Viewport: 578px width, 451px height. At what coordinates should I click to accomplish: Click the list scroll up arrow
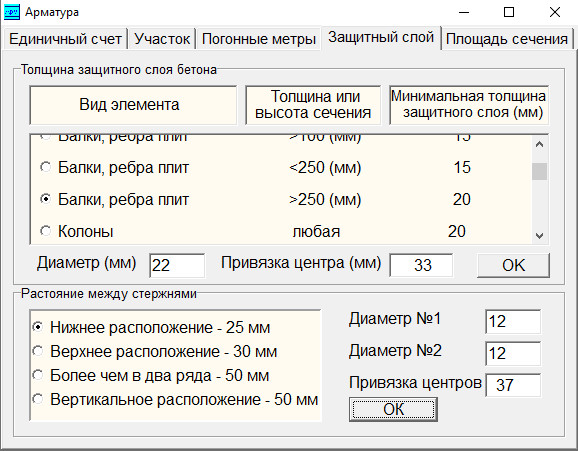tap(539, 144)
